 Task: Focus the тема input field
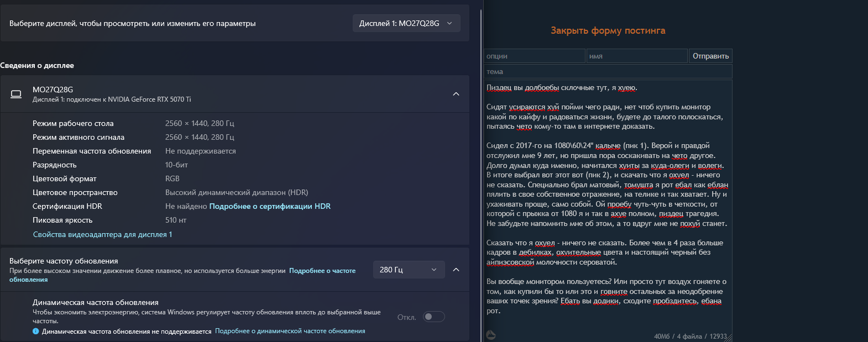tap(608, 72)
